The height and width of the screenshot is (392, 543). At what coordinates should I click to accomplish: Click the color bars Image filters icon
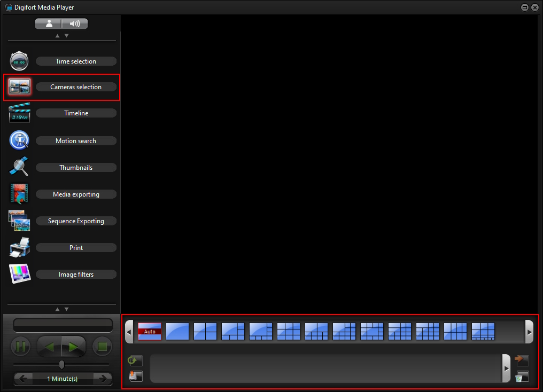pyautogui.click(x=20, y=273)
